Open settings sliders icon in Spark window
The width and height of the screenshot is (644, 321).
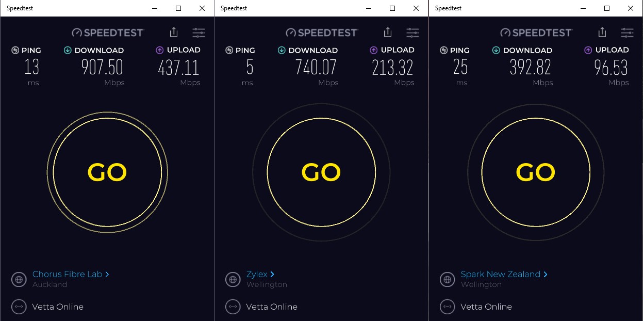click(627, 33)
